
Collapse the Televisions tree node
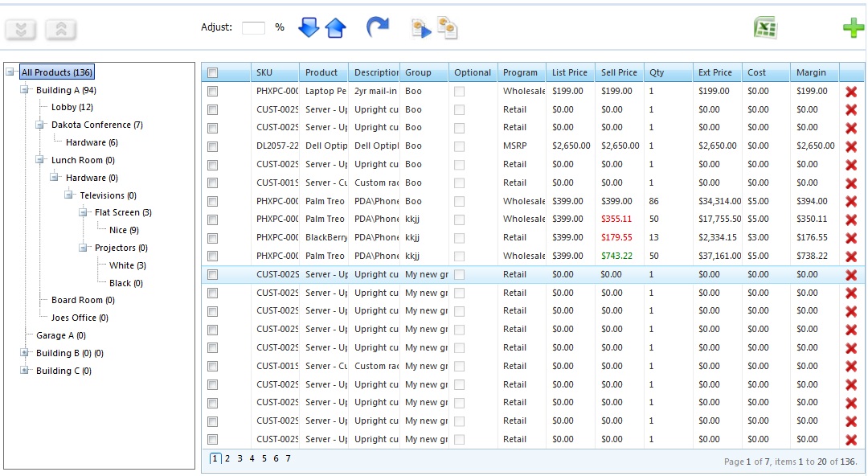tap(69, 195)
